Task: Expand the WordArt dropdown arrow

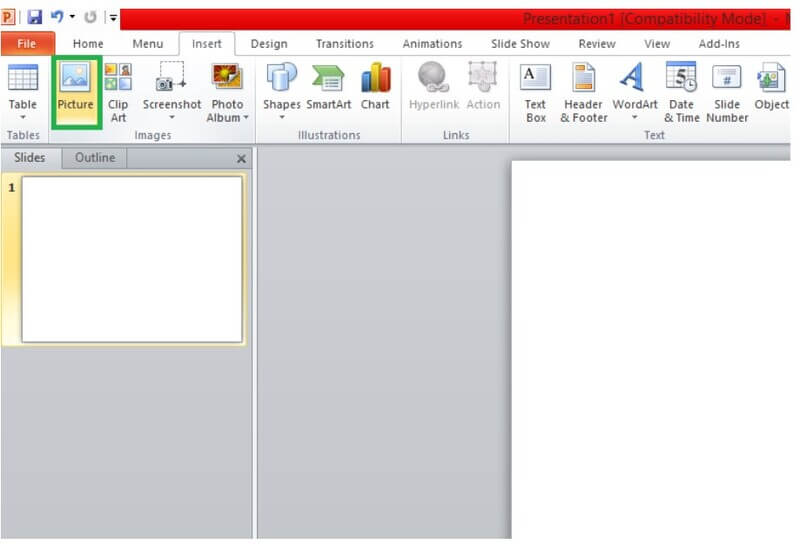Action: [635, 117]
